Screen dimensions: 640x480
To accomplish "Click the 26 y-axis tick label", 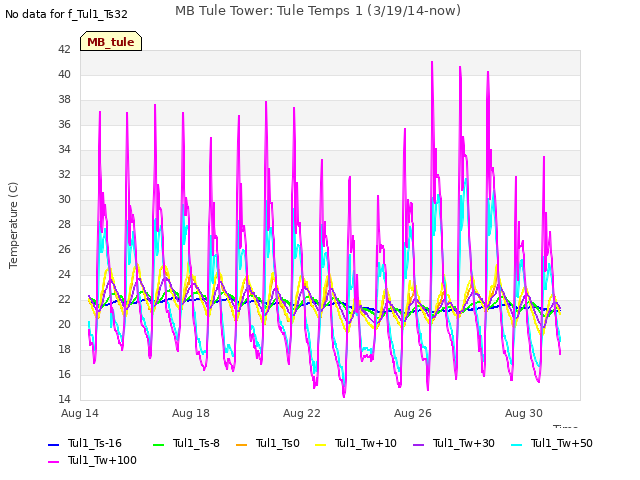I will point(64,249).
